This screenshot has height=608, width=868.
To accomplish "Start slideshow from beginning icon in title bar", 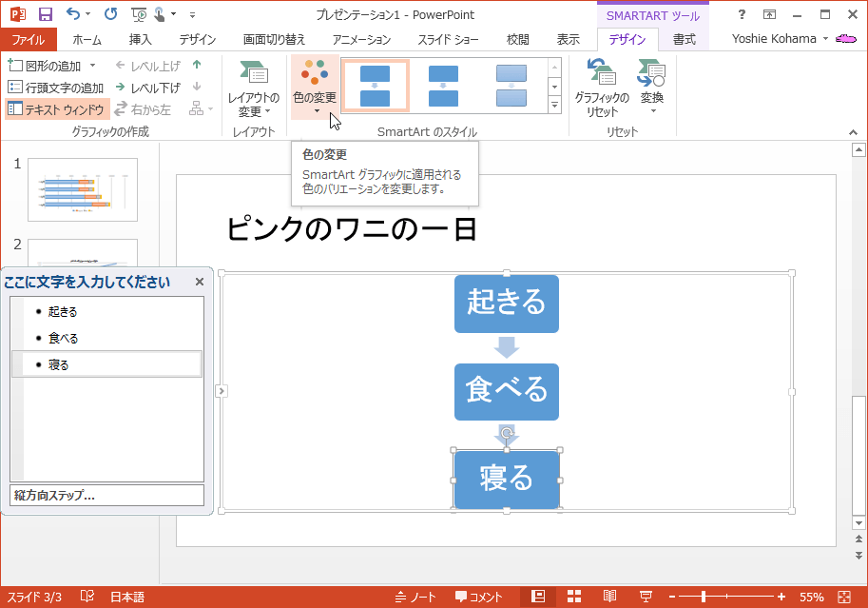I will (x=139, y=14).
